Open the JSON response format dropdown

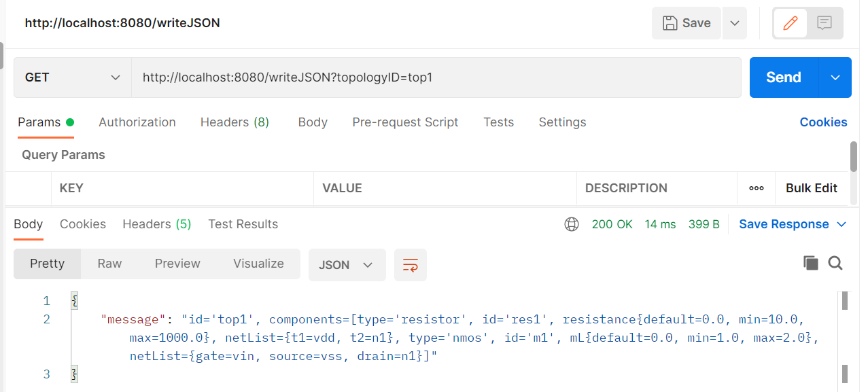(x=347, y=264)
